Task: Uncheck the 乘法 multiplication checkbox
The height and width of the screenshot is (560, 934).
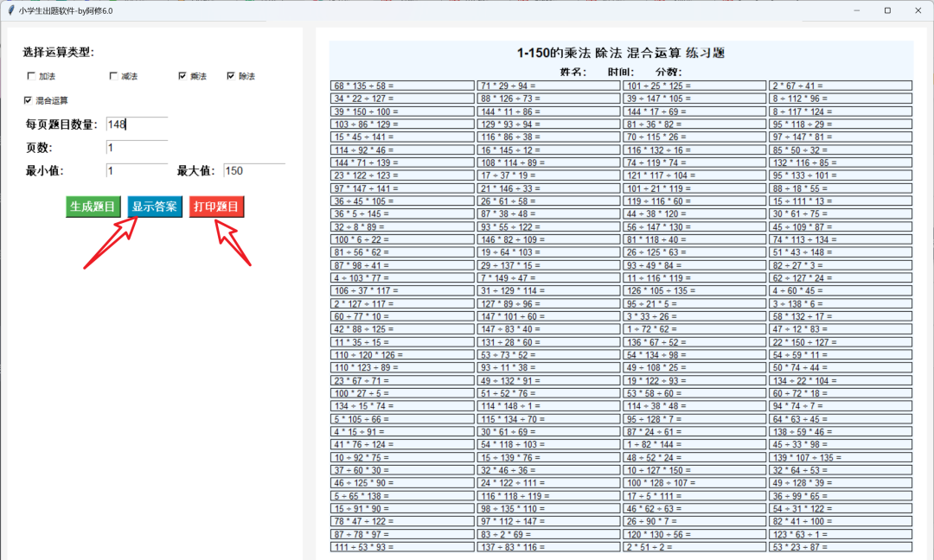Action: [x=182, y=76]
